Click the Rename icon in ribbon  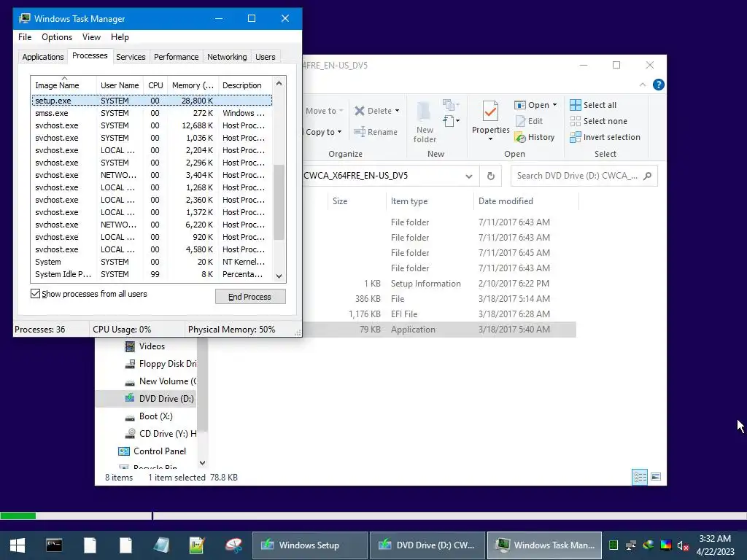tap(360, 132)
